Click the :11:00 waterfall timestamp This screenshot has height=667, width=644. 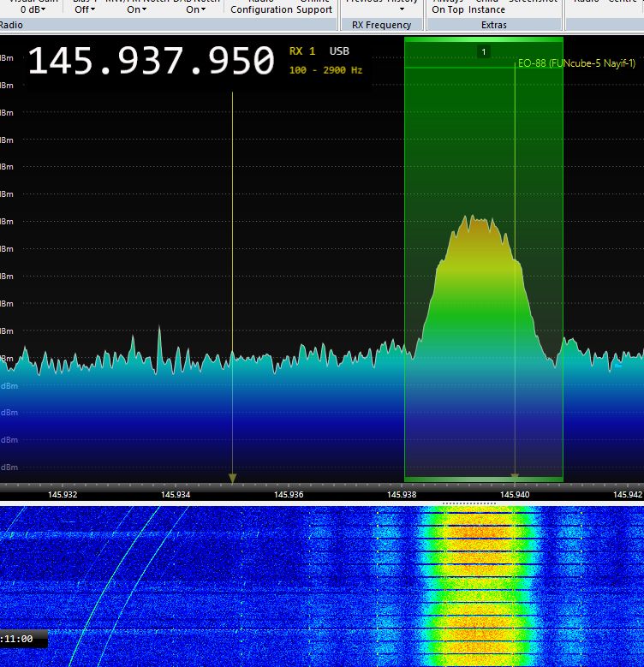pyautogui.click(x=17, y=639)
